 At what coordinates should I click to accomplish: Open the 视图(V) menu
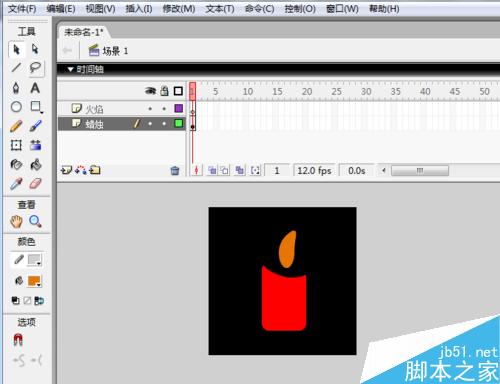coord(100,9)
